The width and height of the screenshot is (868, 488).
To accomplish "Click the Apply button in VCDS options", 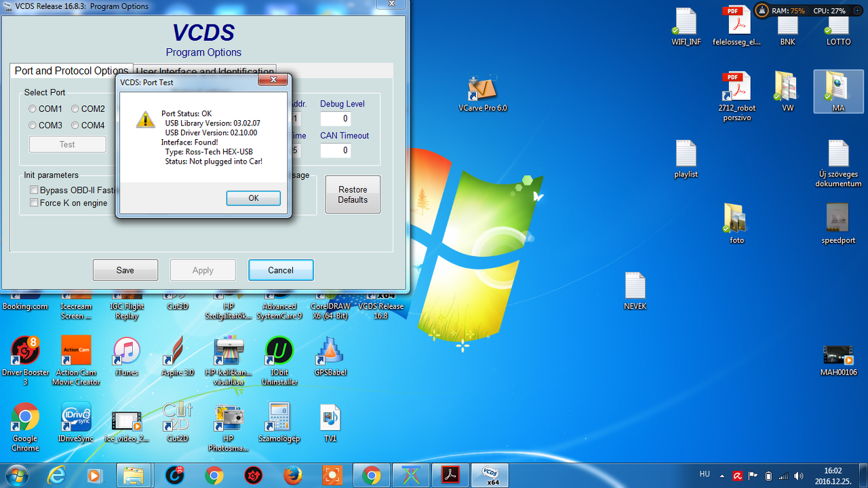I will click(203, 270).
